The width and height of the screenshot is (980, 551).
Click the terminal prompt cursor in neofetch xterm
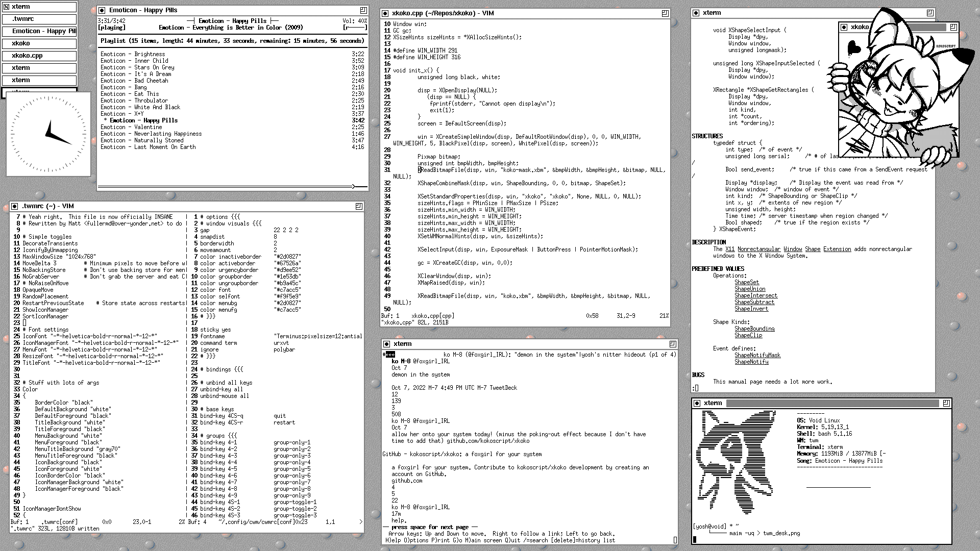coord(695,539)
